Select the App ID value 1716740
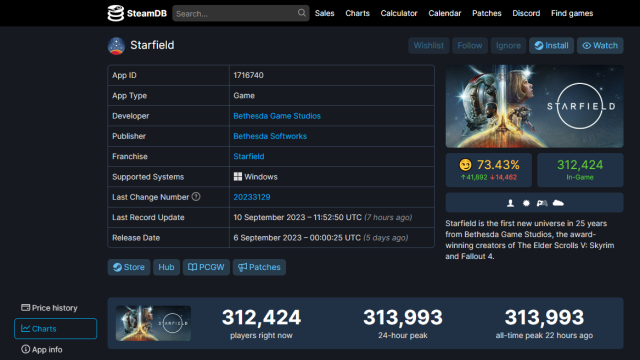This screenshot has height=360, width=640. (x=248, y=75)
